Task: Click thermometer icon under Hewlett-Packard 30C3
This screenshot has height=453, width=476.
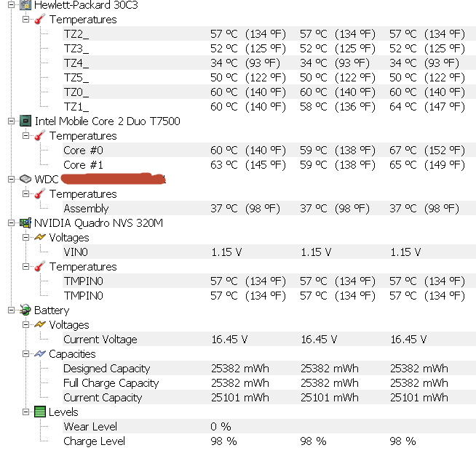Action: point(40,20)
